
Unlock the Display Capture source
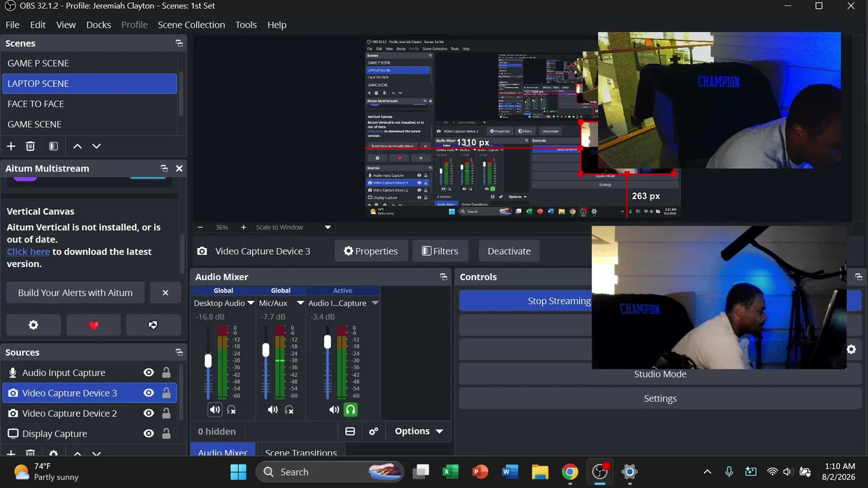point(166,434)
